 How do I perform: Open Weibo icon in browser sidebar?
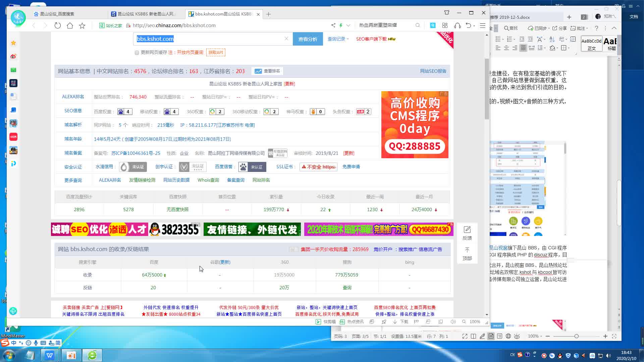pyautogui.click(x=13, y=56)
